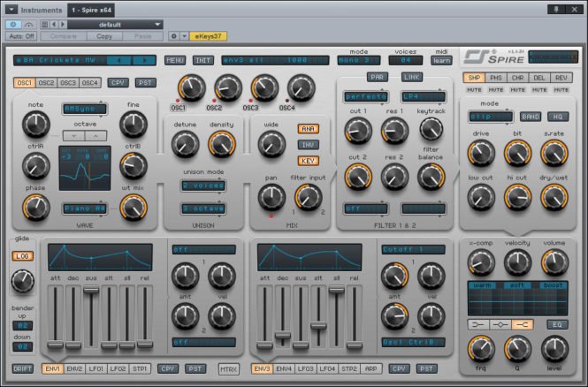Raise the oscillator octave with up arrow

coord(95,135)
